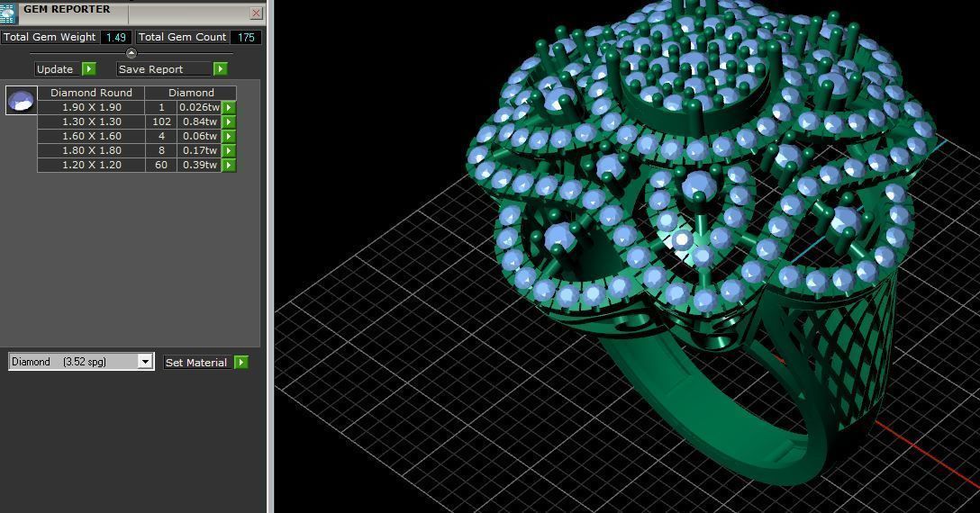
Task: Click the green arrow beside Set Material
Action: coord(241,362)
